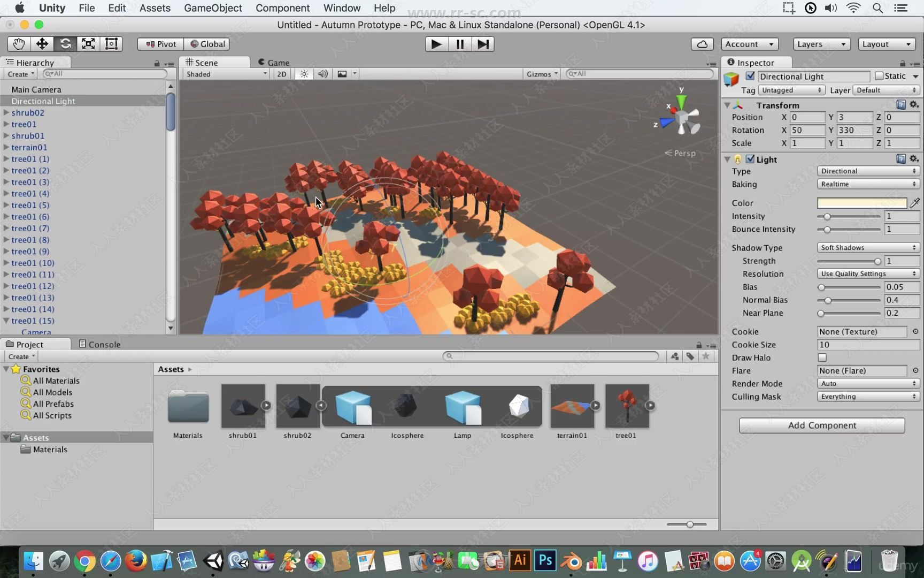The width and height of the screenshot is (924, 578).
Task: Toggle the Light component checkbox
Action: pyautogui.click(x=750, y=159)
